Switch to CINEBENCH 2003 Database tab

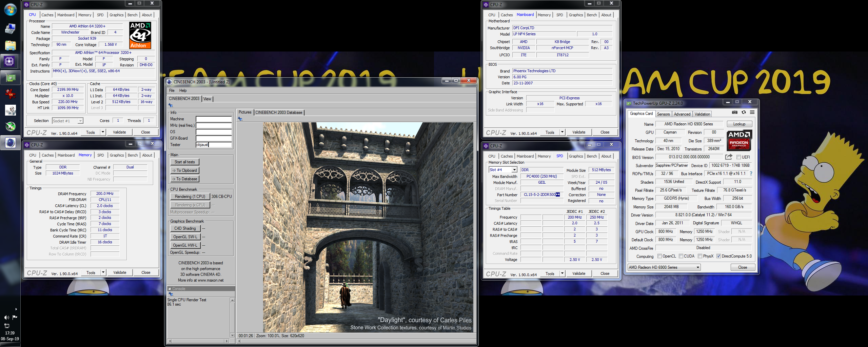pyautogui.click(x=279, y=113)
